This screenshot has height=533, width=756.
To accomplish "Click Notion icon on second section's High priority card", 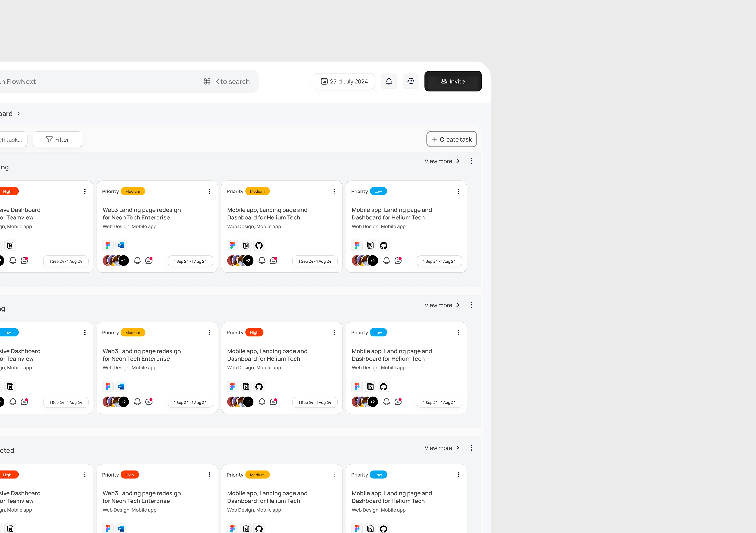I will [x=246, y=387].
